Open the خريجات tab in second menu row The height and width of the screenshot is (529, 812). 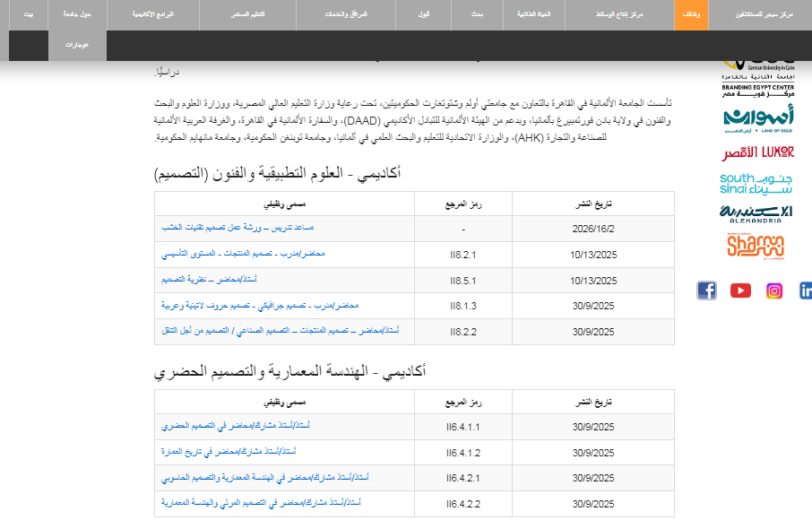tap(77, 45)
